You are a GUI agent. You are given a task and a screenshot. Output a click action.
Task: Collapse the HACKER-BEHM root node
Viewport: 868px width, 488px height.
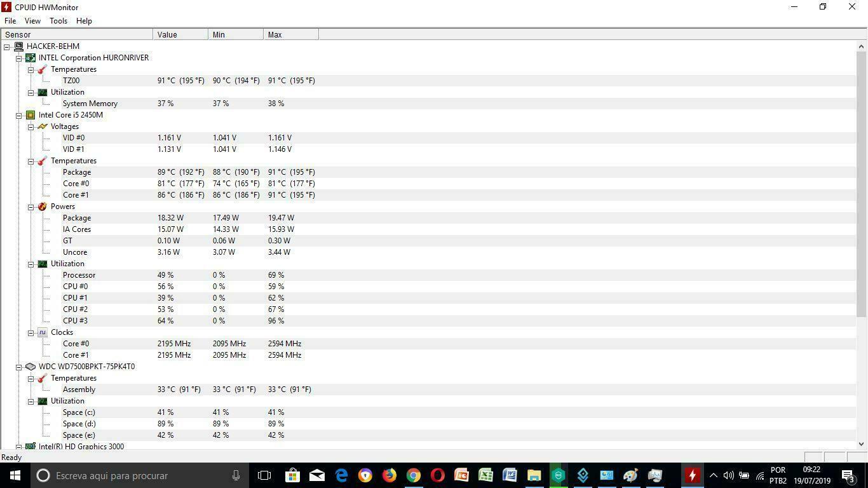click(7, 46)
